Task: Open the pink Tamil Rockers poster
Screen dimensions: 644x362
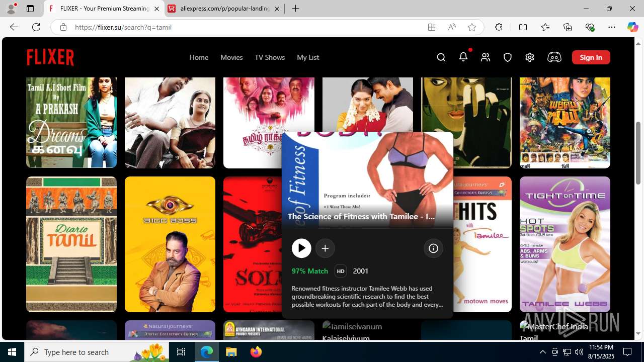Action: pos(269,106)
